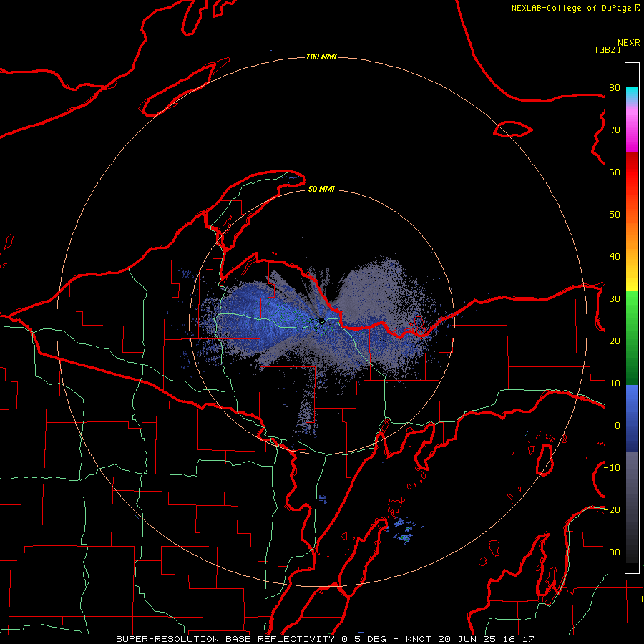Click the 30 value on the dBZ scale
The height and width of the screenshot is (644, 644).
pyautogui.click(x=615, y=299)
